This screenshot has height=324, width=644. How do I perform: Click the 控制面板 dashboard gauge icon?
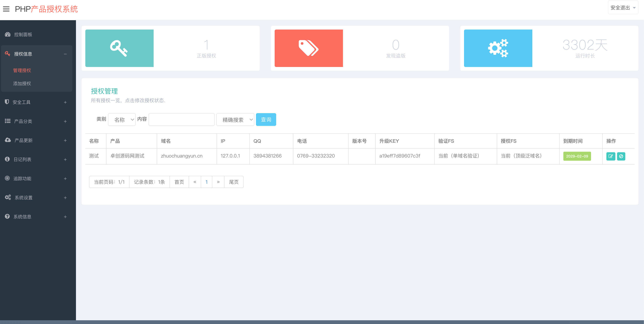coord(7,34)
